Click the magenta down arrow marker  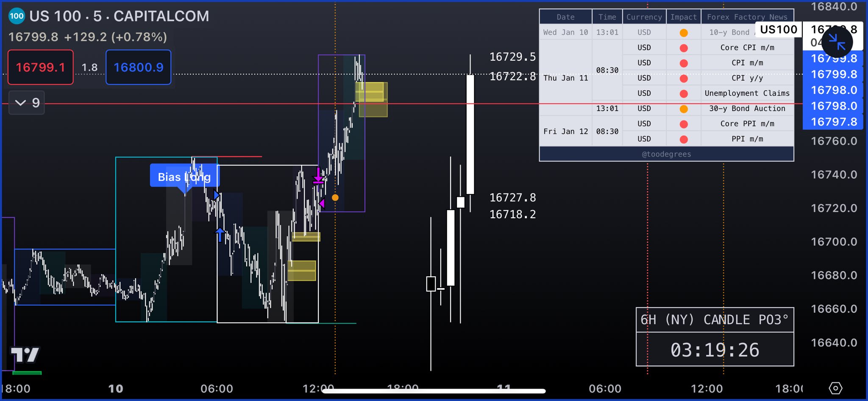[x=318, y=176]
